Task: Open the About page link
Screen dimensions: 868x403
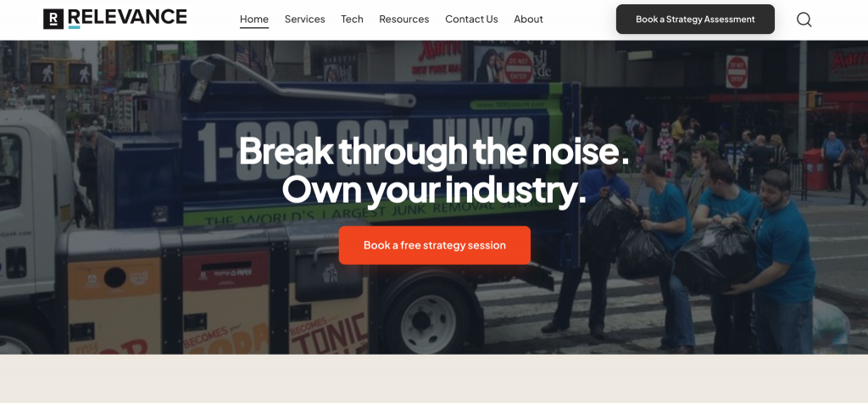Action: tap(528, 19)
